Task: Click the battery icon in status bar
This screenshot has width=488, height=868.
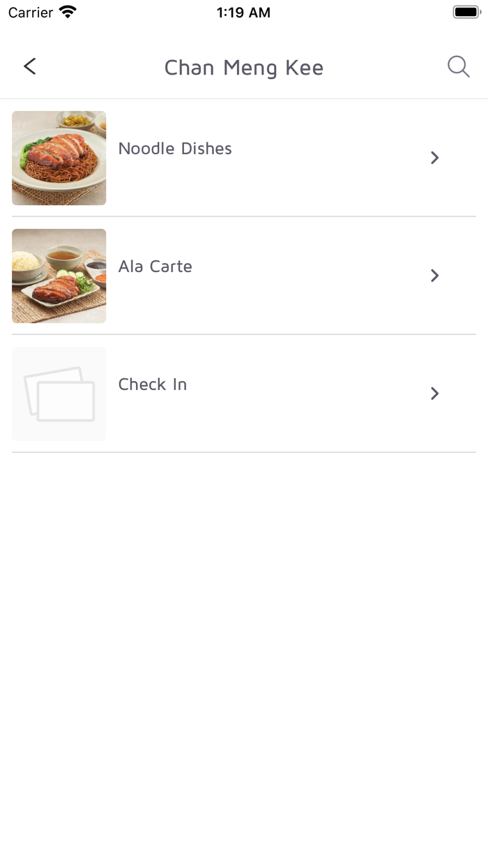Action: coord(466,13)
